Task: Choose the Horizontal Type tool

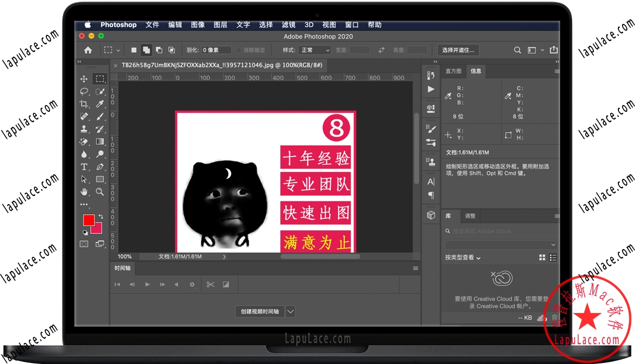Action: tap(84, 167)
